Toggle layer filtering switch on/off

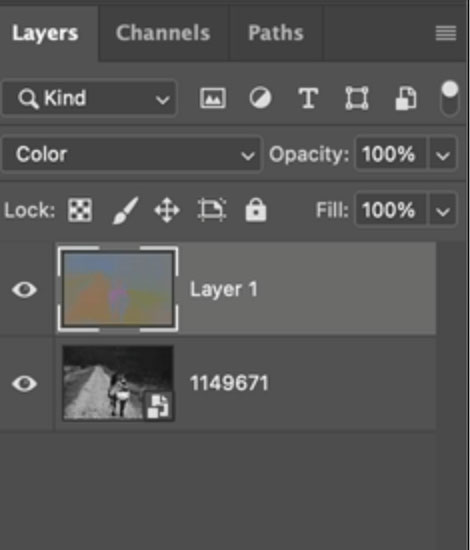tap(450, 98)
